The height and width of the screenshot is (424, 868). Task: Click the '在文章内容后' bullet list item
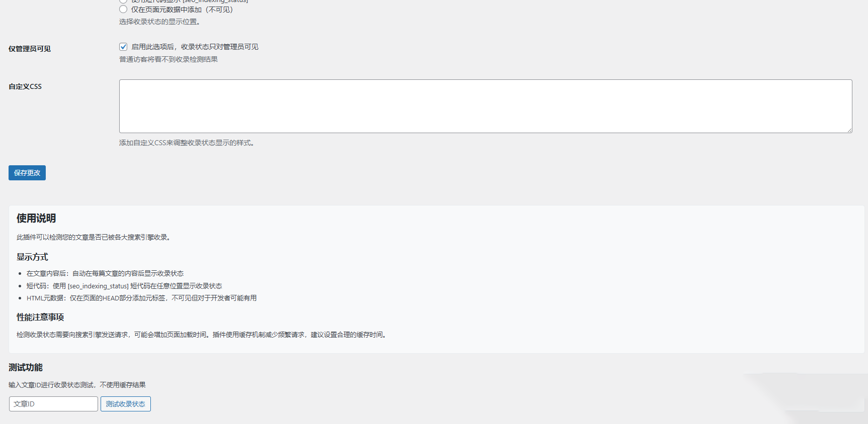point(105,273)
